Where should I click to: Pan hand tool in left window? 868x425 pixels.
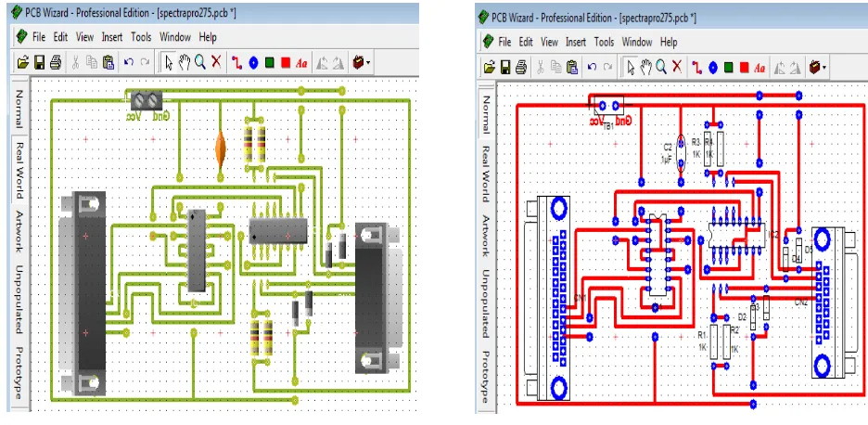185,62
